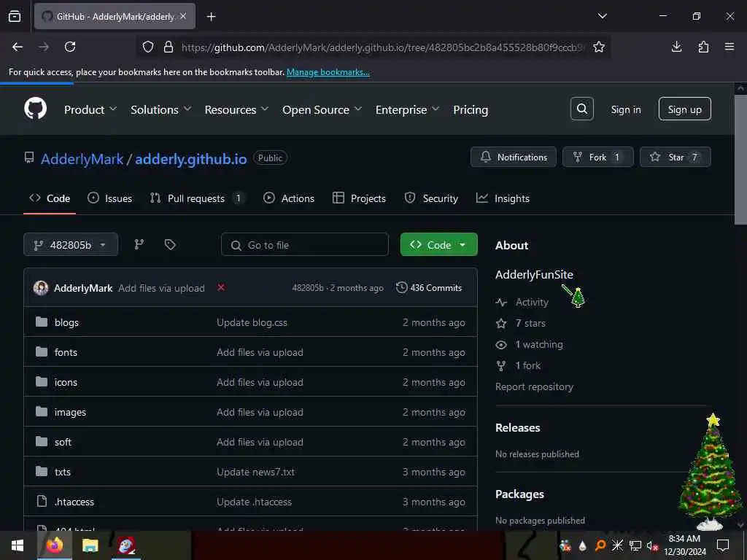Click Firefox icon in taskbar
The image size is (747, 560).
(x=54, y=545)
